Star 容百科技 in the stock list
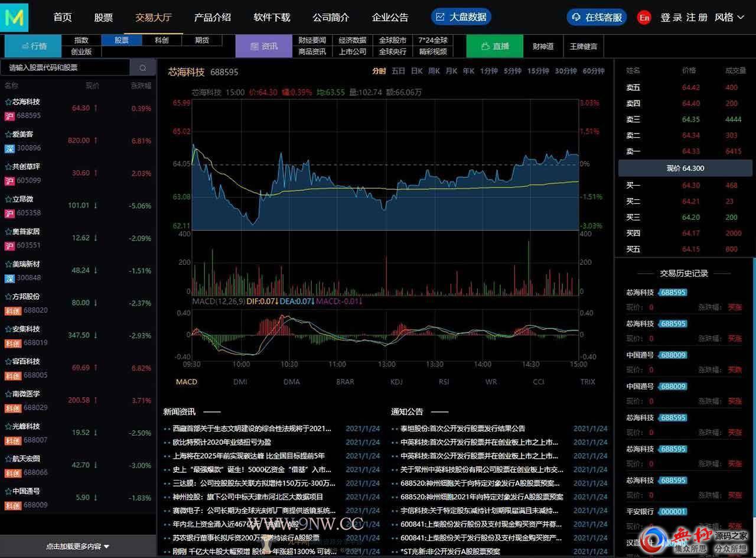This screenshot has height=558, width=756. (x=8, y=361)
